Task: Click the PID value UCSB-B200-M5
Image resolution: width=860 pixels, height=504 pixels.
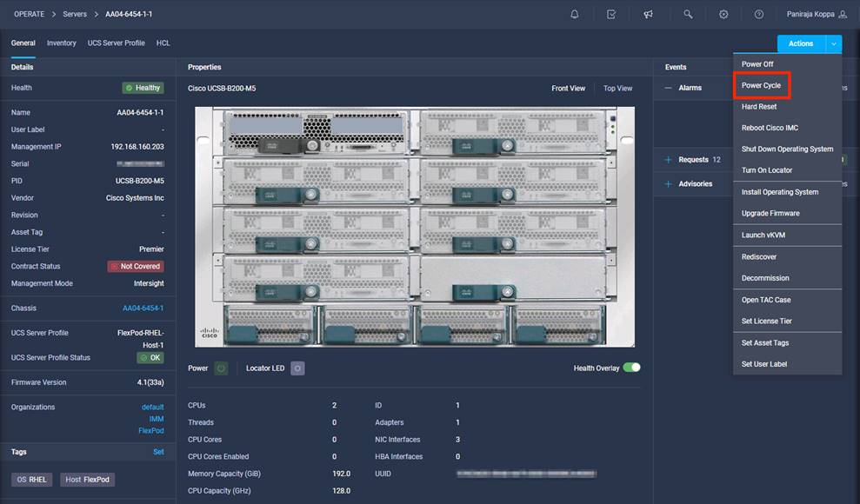Action: [139, 181]
